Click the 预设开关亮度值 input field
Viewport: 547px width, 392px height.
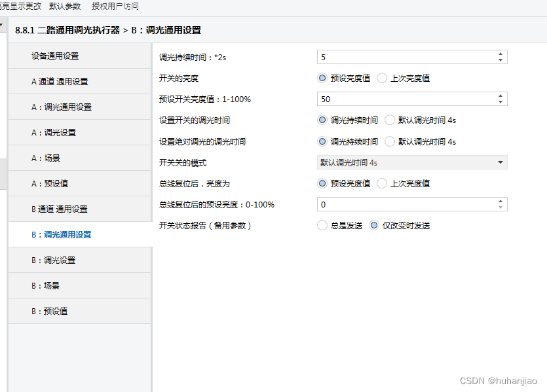(405, 99)
